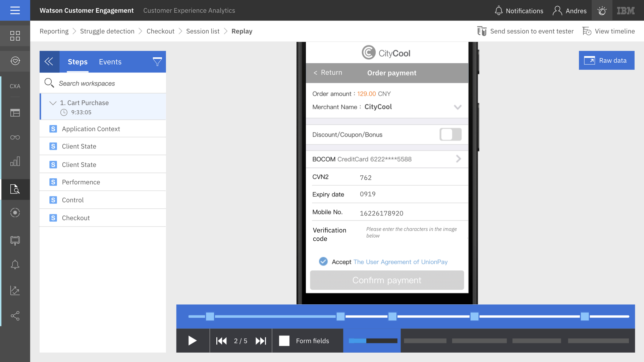
Task: Click Send session to event tester
Action: [x=525, y=31]
